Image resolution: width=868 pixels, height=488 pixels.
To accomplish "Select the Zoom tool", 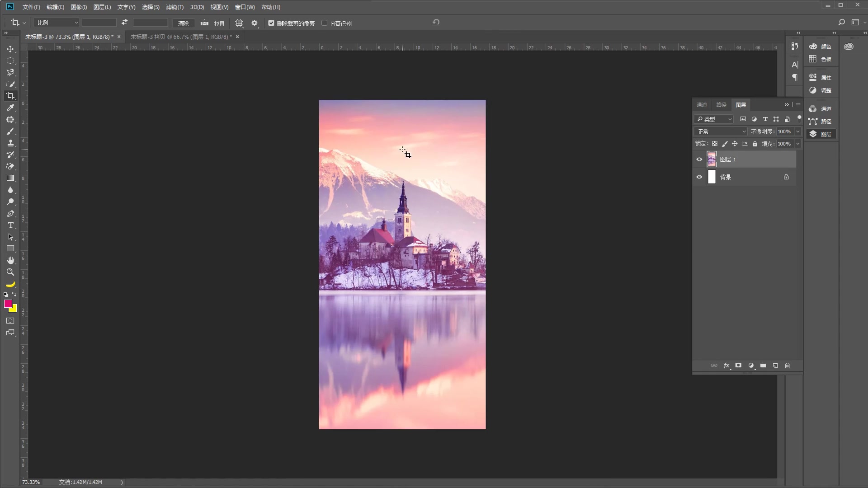I will point(10,272).
